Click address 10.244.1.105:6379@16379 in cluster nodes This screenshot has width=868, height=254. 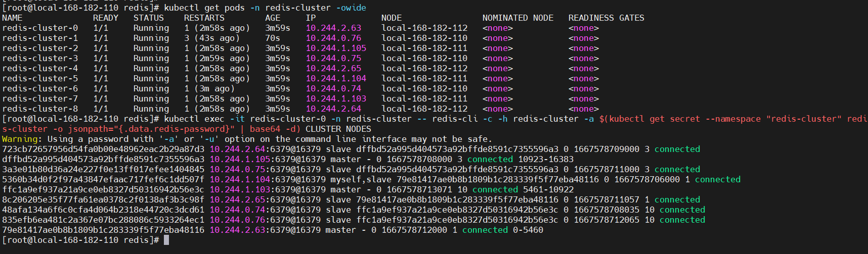point(268,159)
